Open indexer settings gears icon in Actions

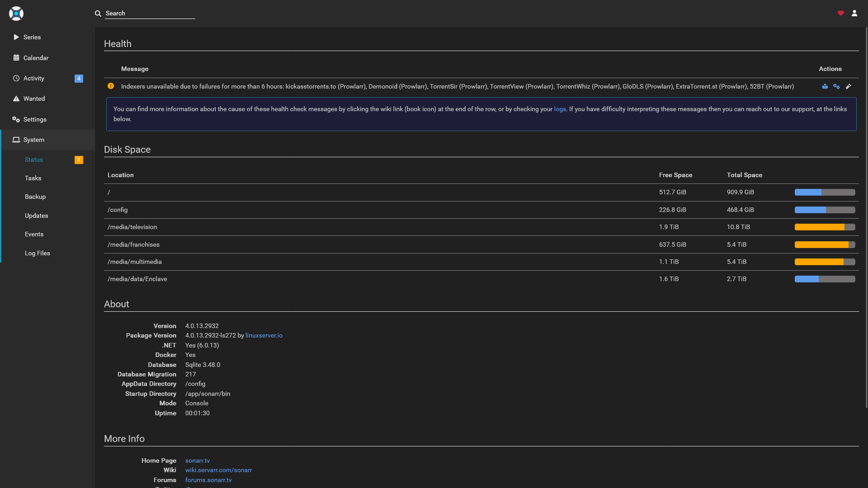[836, 86]
